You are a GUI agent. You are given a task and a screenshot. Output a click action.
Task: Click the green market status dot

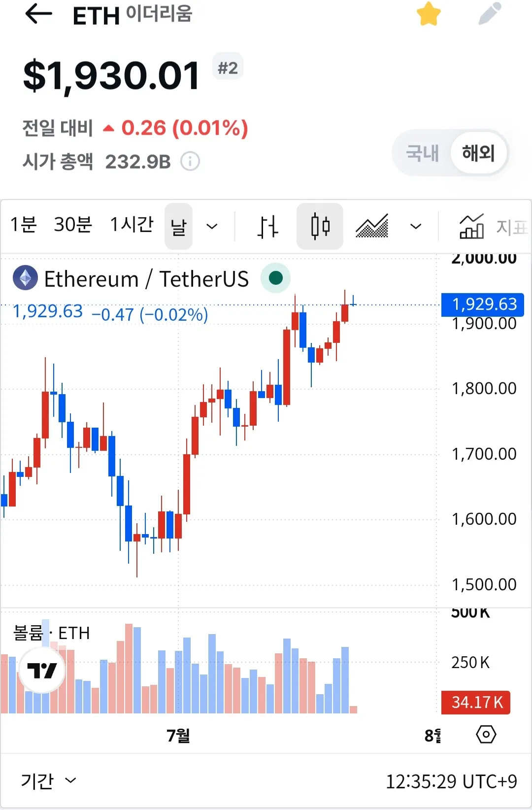[276, 278]
